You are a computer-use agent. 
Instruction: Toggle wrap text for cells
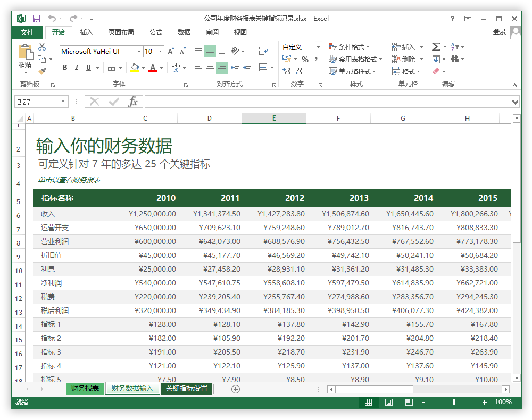[263, 51]
